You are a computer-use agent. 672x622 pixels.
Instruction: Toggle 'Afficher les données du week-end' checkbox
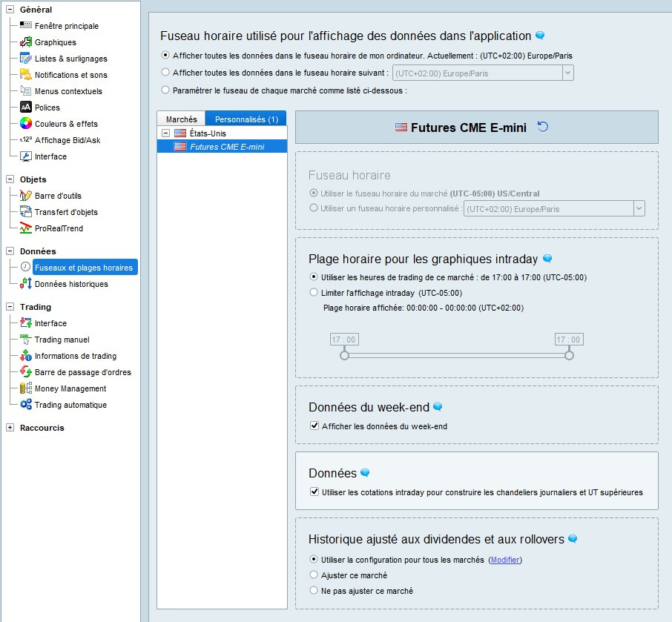click(314, 426)
